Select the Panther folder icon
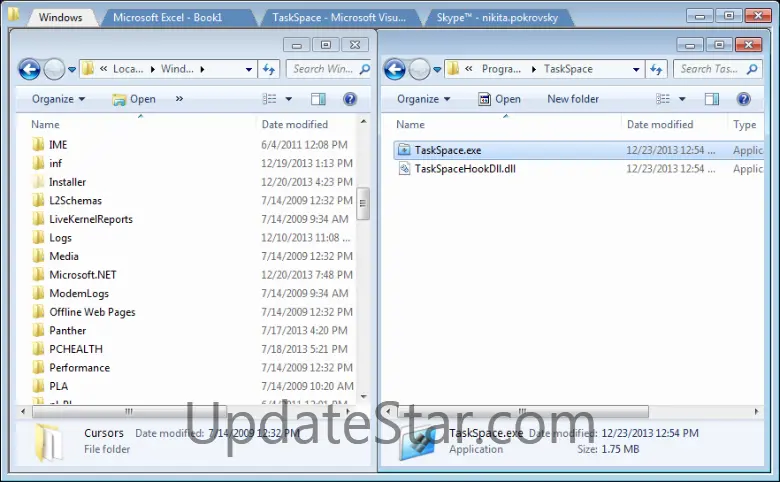Viewport: 780px width, 482px height. point(38,331)
